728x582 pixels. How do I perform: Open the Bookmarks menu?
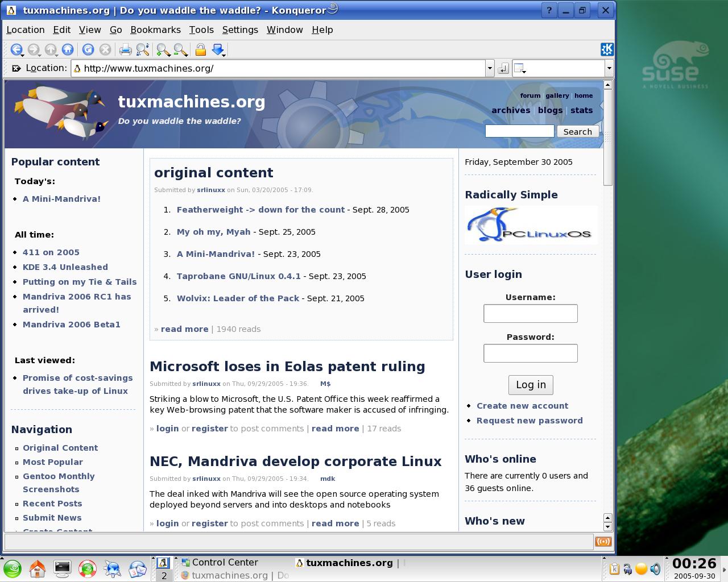click(155, 30)
